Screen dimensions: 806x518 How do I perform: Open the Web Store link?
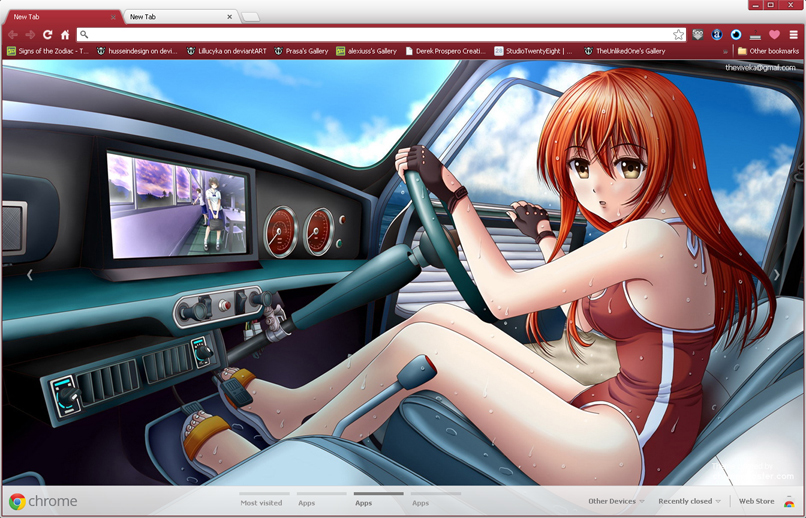coord(756,501)
